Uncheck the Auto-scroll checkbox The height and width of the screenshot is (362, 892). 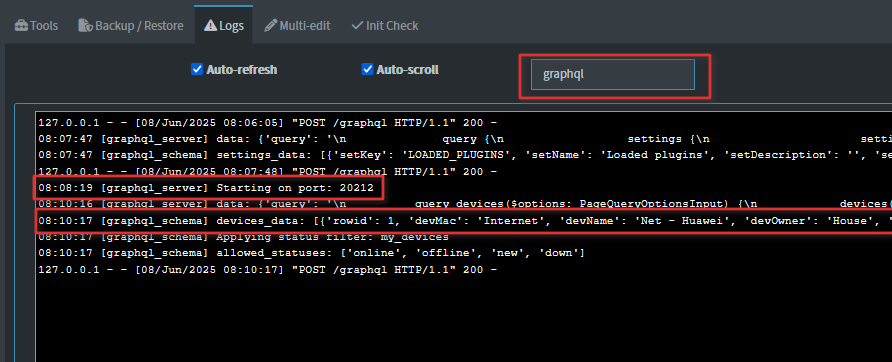tap(367, 69)
